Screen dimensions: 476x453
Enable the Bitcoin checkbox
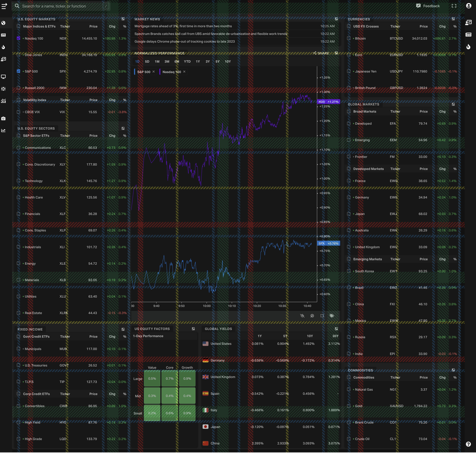coord(349,38)
